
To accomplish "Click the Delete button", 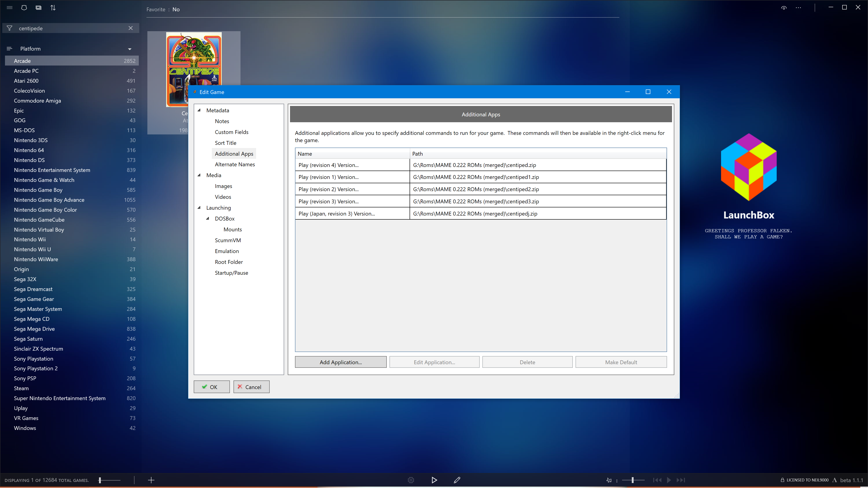I will [x=527, y=362].
